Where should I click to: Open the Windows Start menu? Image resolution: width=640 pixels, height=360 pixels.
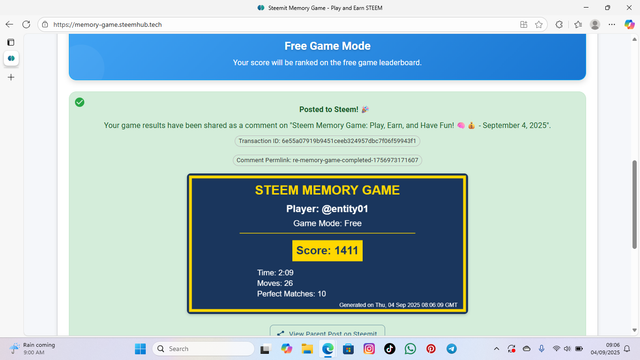[x=140, y=349]
